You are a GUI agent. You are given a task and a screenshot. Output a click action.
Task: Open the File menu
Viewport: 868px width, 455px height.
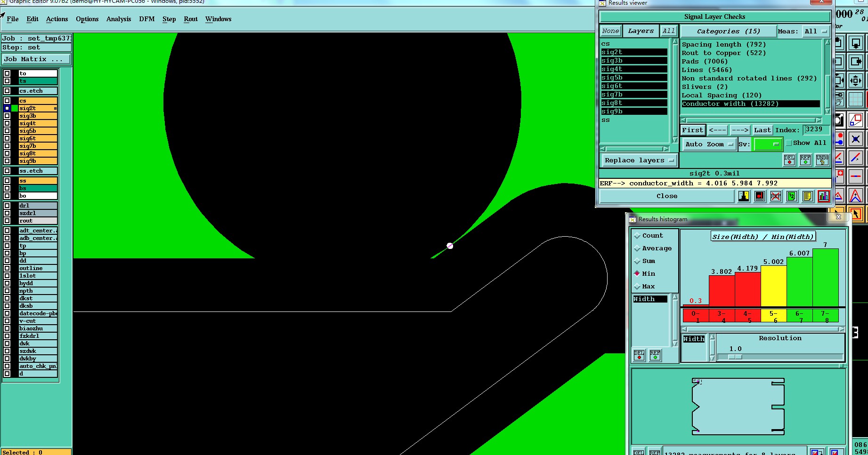[13, 19]
